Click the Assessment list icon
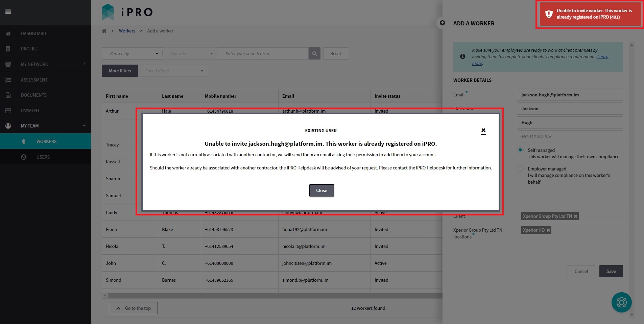644x324 pixels. pos(8,80)
